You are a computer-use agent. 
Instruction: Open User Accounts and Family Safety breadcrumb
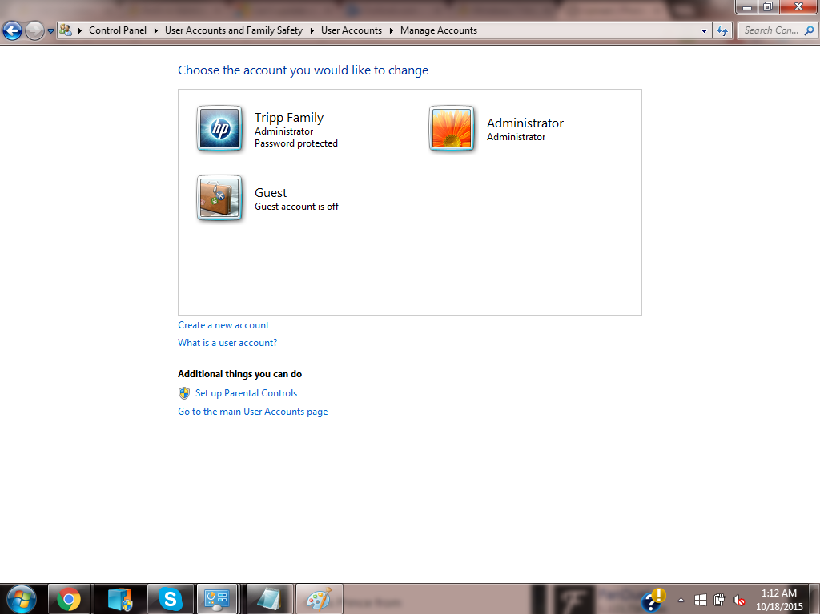[x=234, y=30]
